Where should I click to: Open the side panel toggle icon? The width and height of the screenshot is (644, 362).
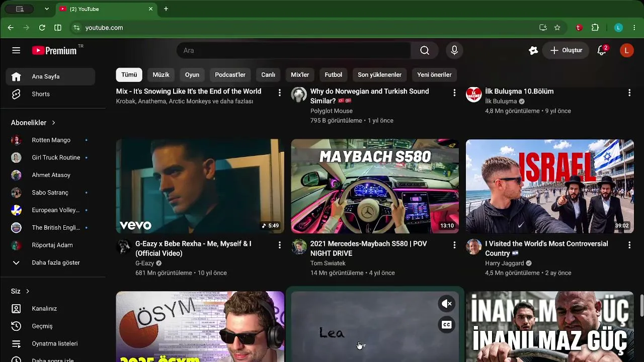point(58,28)
